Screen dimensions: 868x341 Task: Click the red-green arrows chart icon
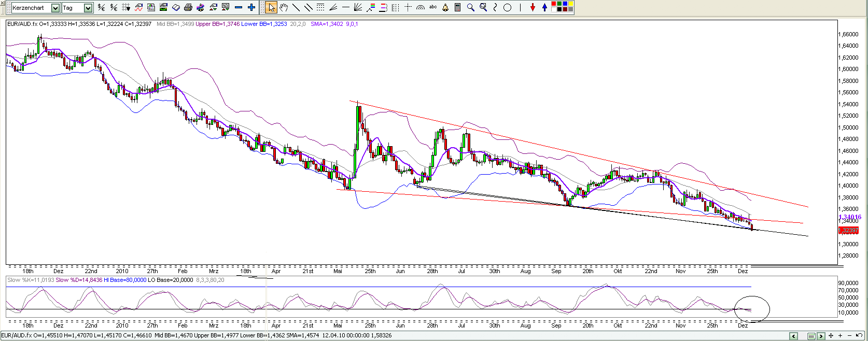(x=213, y=7)
